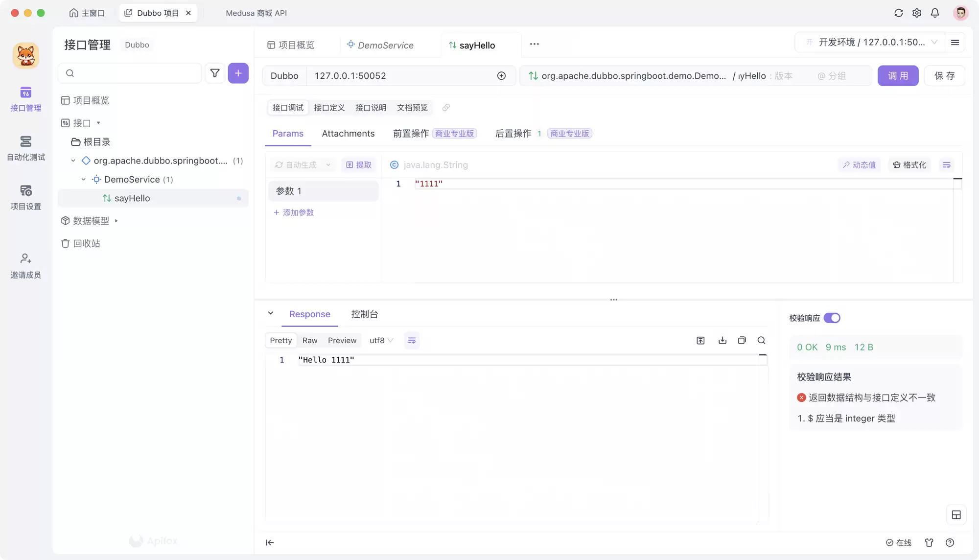Click the 格式化 button

pyautogui.click(x=909, y=165)
